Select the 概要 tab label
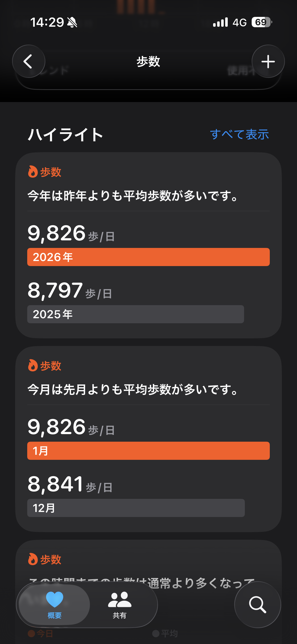 click(55, 616)
